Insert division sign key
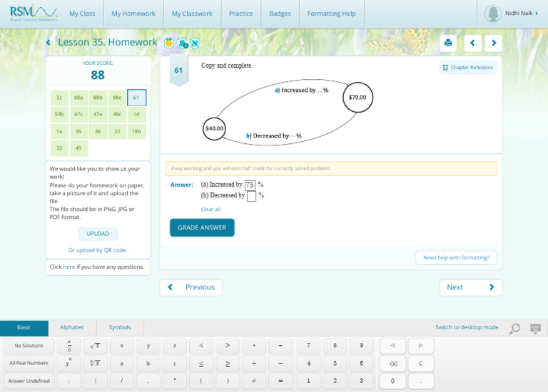 point(254,363)
